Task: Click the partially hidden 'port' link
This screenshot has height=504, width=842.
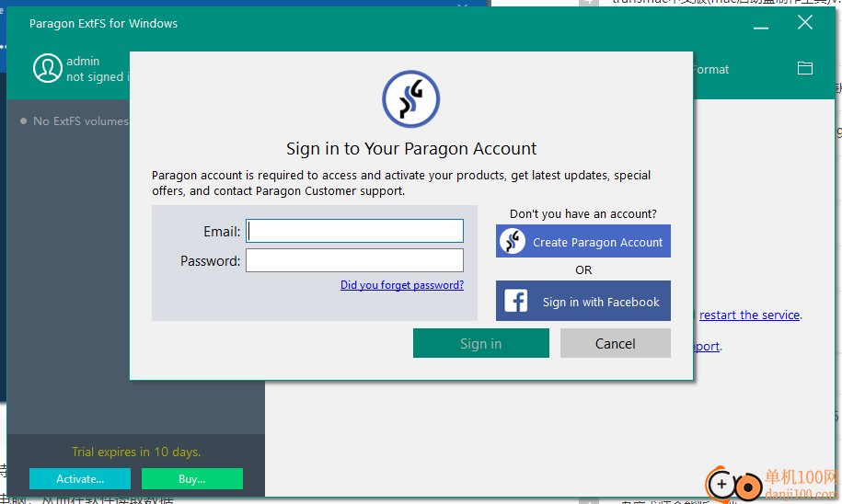Action: (707, 347)
